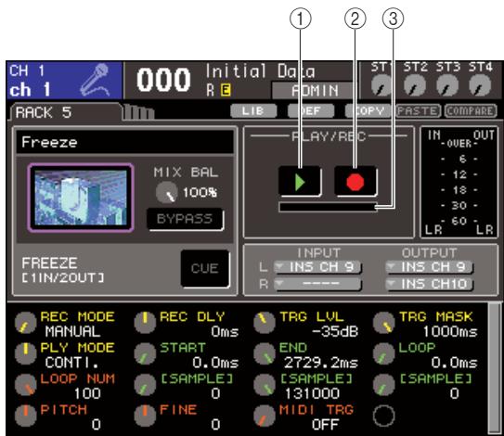Screen dimensions: 504x436
Task: Click the 100% mix balance value
Action: (x=200, y=192)
